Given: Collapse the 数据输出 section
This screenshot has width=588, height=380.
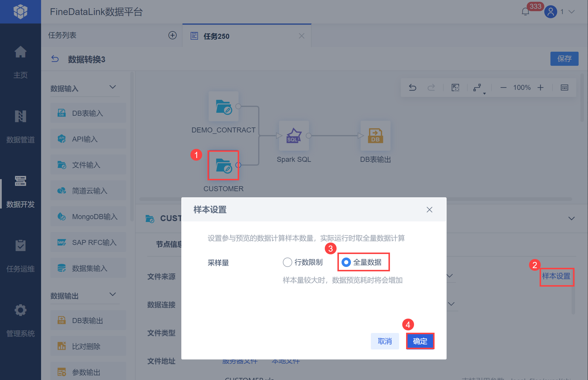Looking at the screenshot, I should [113, 294].
